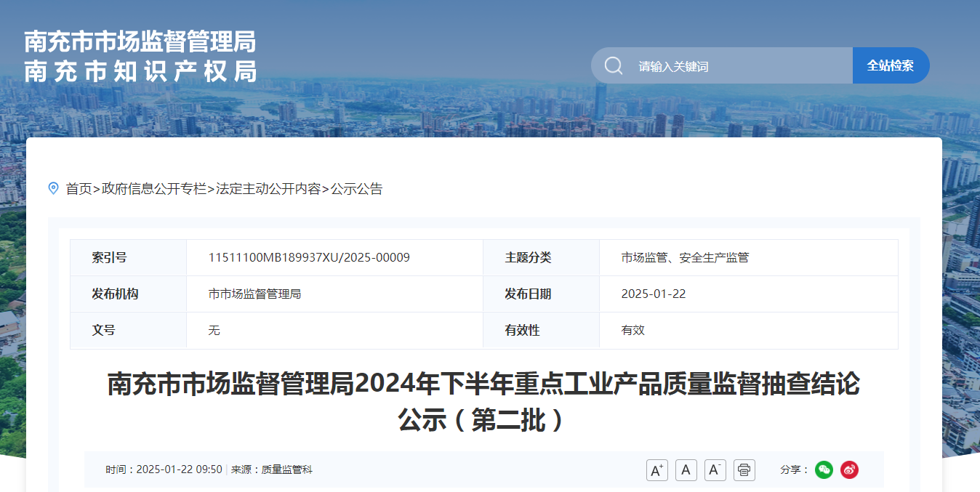Screen dimensions: 980x492
Task: Click the 来源：质量监管科 source text
Action: 272,469
